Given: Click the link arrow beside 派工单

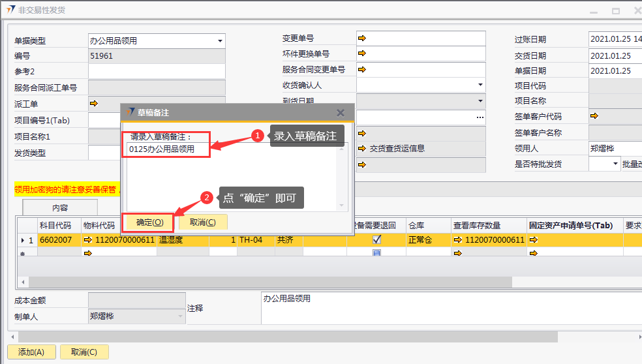Looking at the screenshot, I should (x=93, y=103).
